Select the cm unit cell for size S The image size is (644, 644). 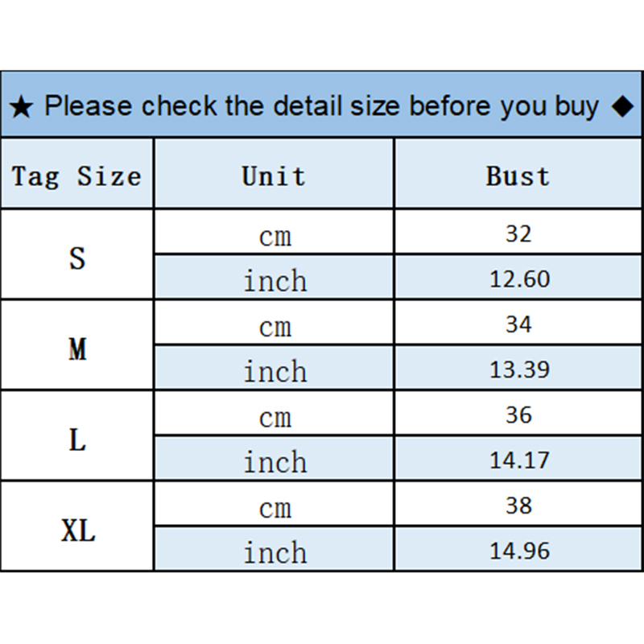[x=275, y=236]
